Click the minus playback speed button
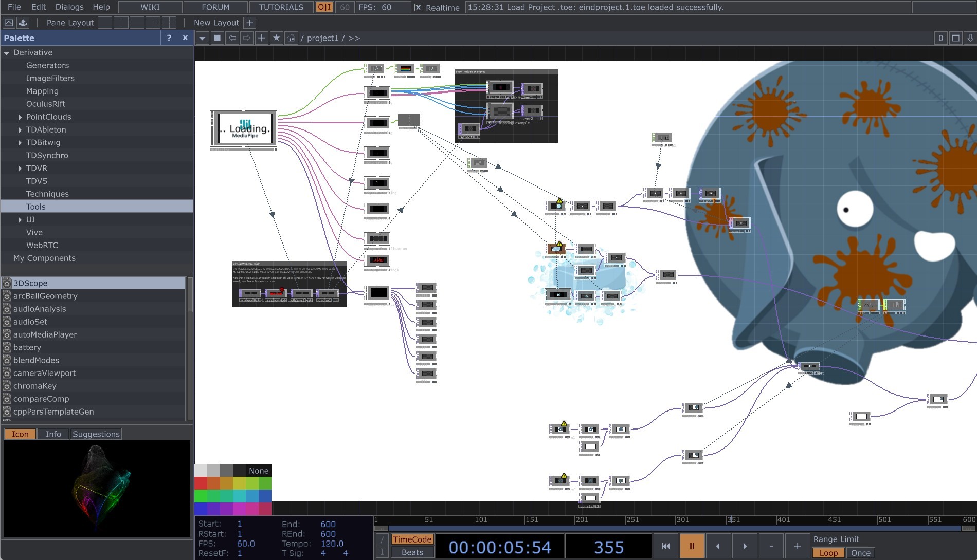The width and height of the screenshot is (977, 560). tap(771, 546)
